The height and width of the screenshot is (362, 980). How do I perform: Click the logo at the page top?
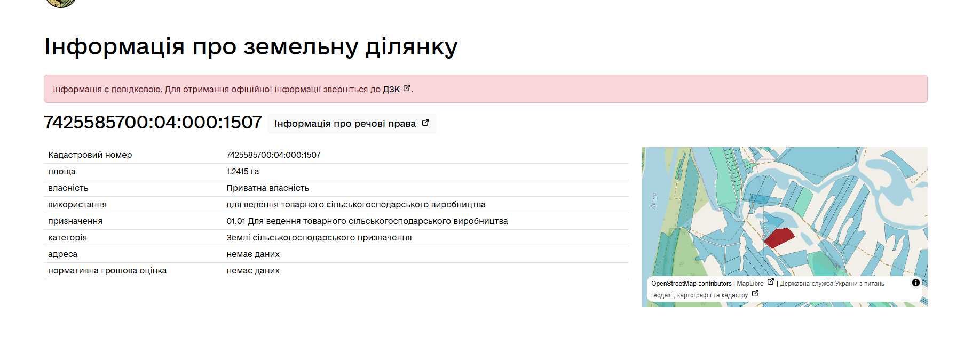pos(61,3)
